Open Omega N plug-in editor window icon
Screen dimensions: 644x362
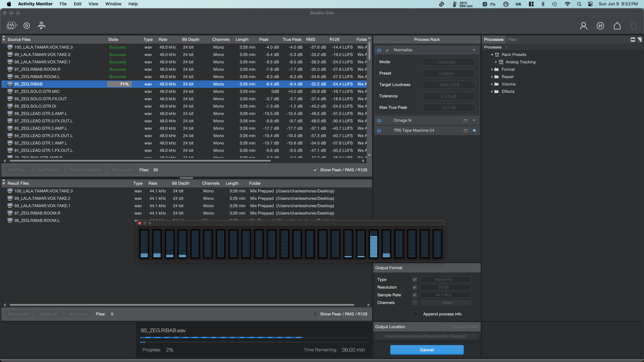click(466, 120)
